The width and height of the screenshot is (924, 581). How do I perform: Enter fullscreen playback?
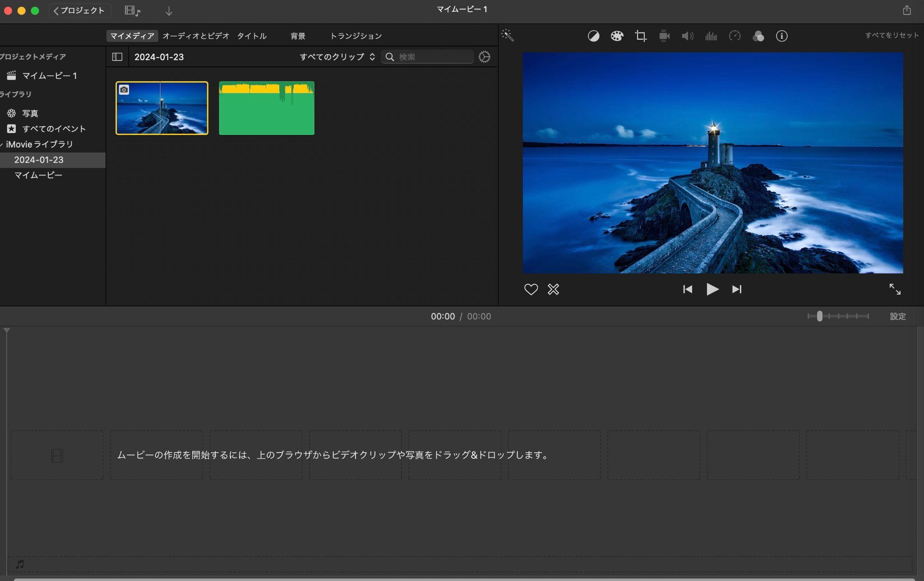click(895, 289)
